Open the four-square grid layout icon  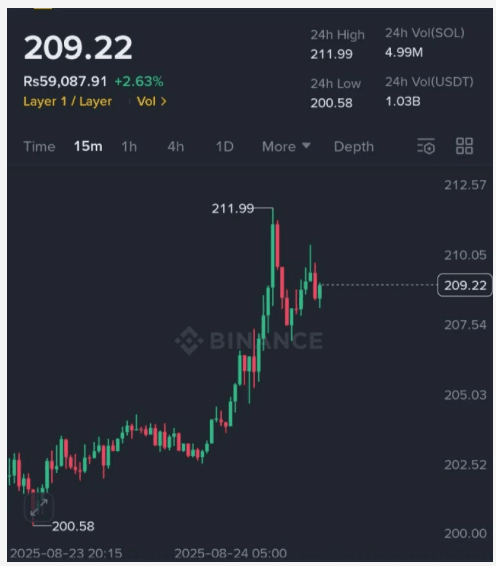(464, 146)
